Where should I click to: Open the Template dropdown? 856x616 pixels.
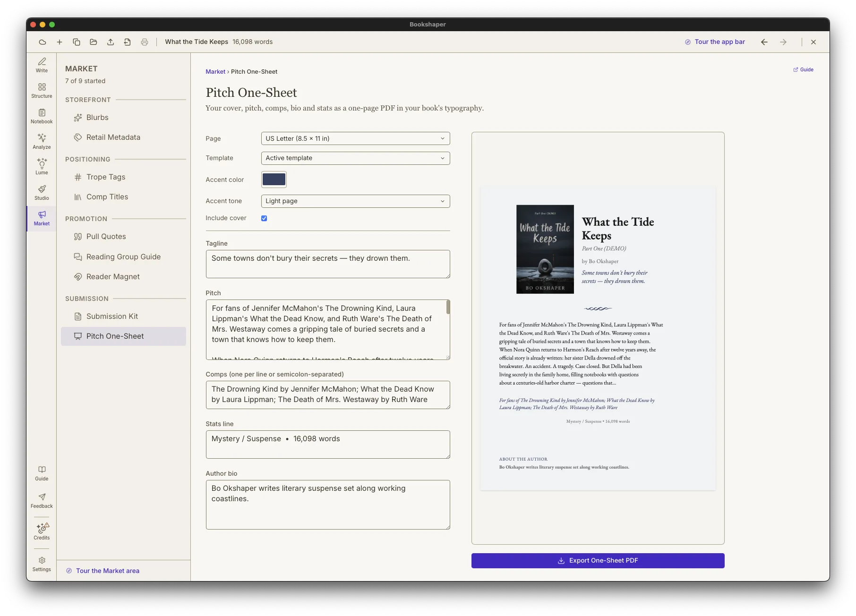[x=355, y=158]
